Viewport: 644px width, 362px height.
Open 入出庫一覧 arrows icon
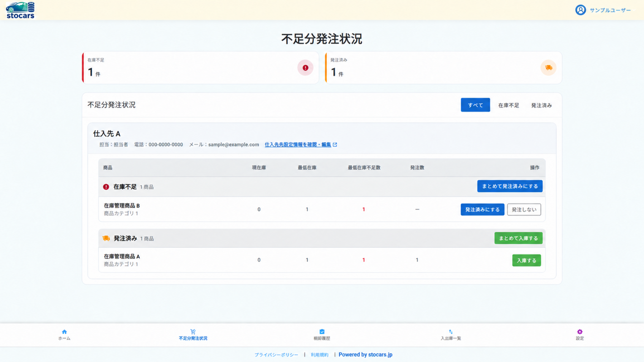(451, 332)
